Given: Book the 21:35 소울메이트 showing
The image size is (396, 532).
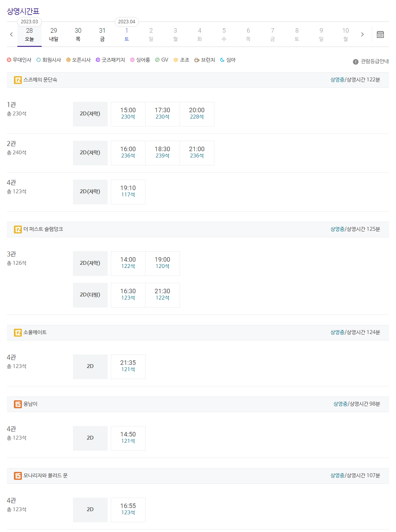Looking at the screenshot, I should pos(128,367).
